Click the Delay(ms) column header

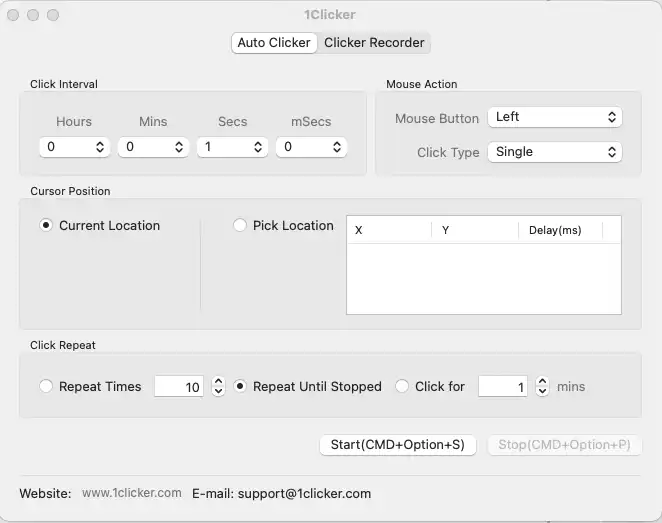click(x=555, y=230)
